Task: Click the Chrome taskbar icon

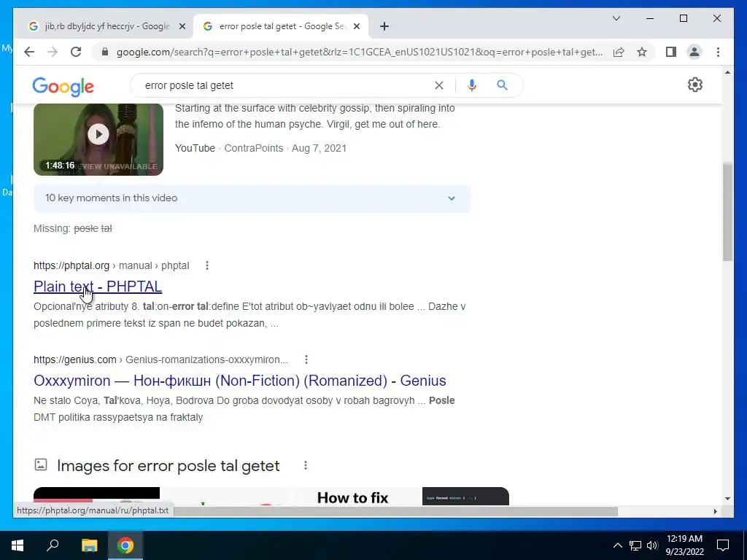Action: pos(125,545)
